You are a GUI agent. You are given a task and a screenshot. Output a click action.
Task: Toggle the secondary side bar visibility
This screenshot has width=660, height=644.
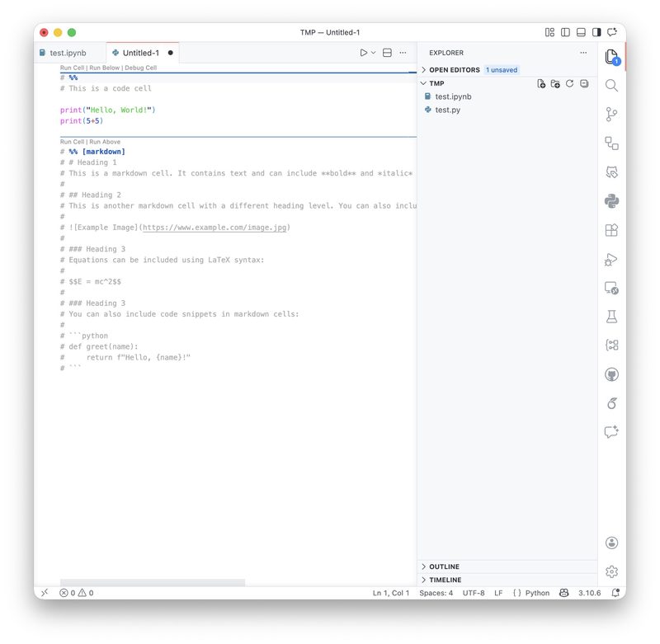pos(596,32)
